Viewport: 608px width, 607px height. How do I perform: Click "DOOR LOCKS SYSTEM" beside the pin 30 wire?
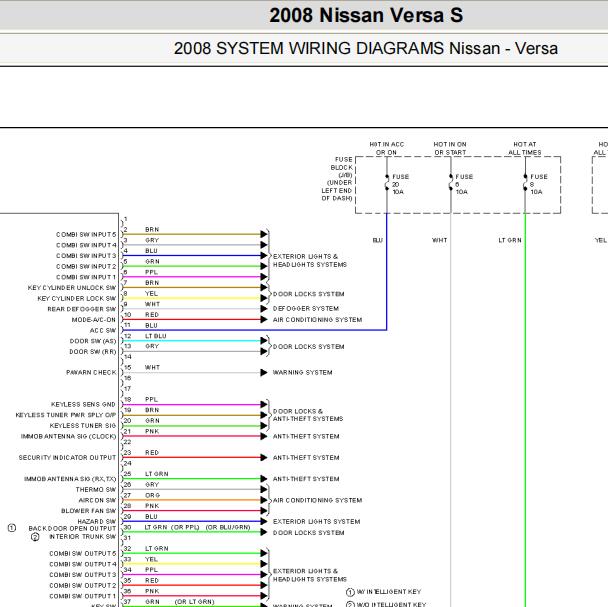point(308,533)
